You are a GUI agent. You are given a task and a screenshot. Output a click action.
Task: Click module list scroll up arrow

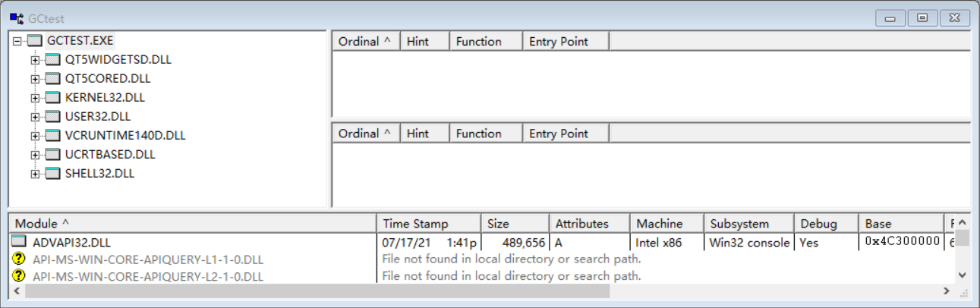click(x=963, y=223)
